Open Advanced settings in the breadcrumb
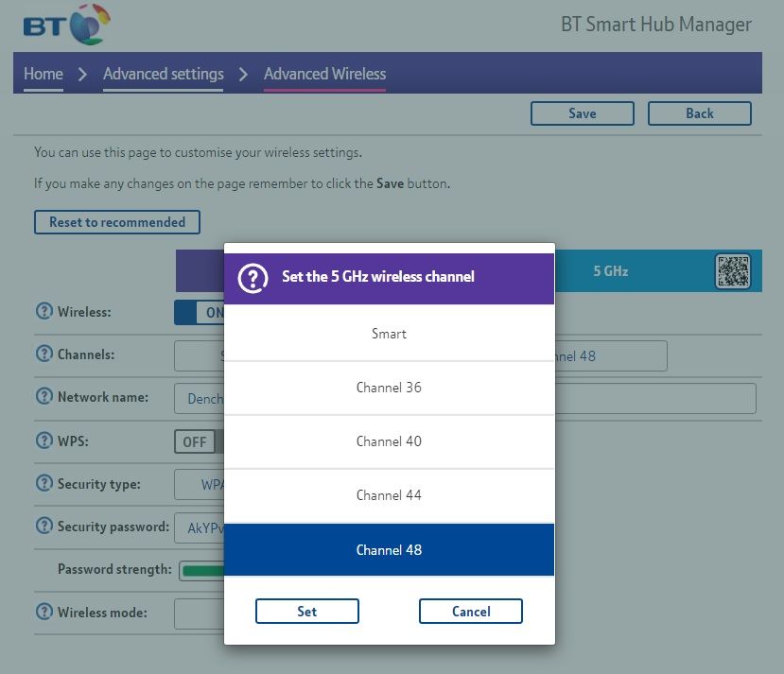Image resolution: width=784 pixels, height=674 pixels. tap(164, 74)
